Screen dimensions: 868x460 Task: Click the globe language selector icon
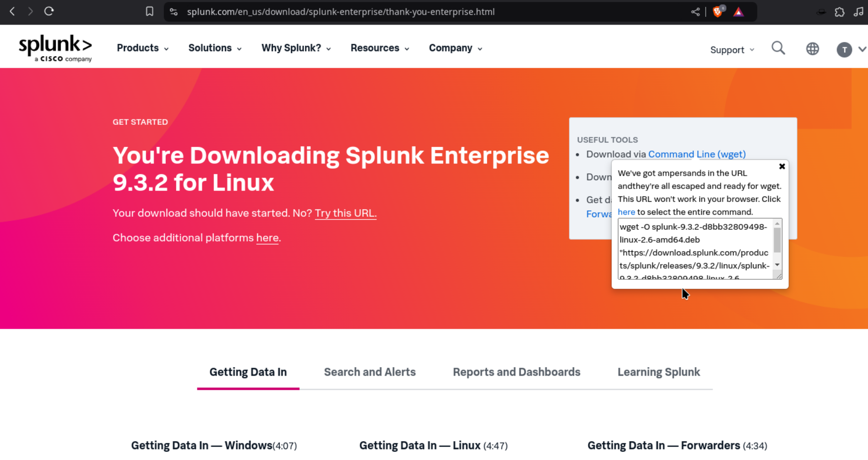click(x=812, y=49)
